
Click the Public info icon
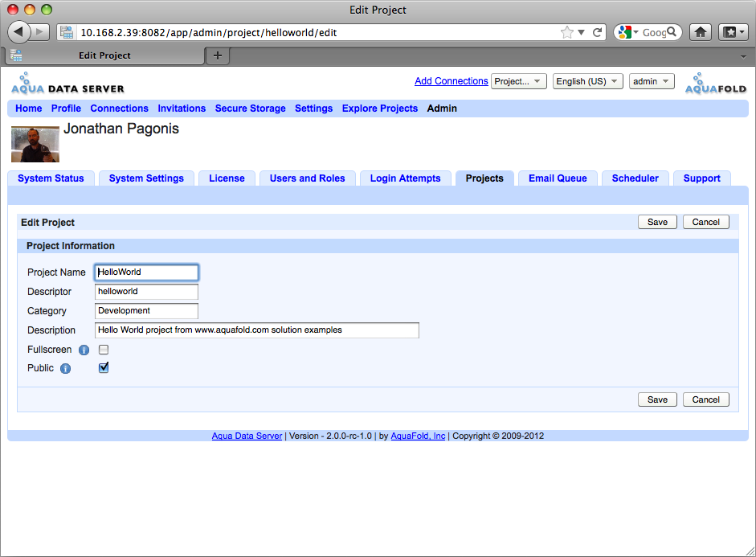click(x=66, y=369)
